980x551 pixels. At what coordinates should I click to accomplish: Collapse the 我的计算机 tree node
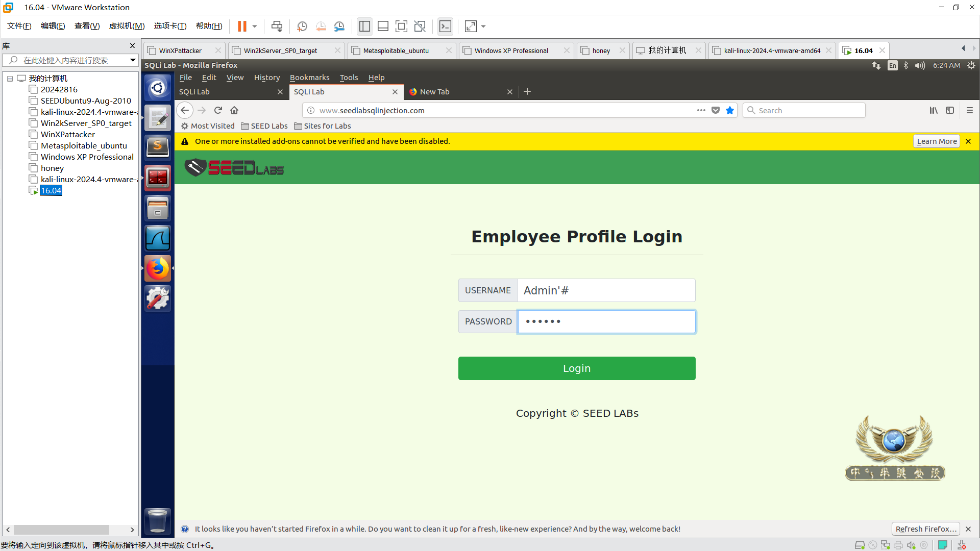pyautogui.click(x=10, y=79)
